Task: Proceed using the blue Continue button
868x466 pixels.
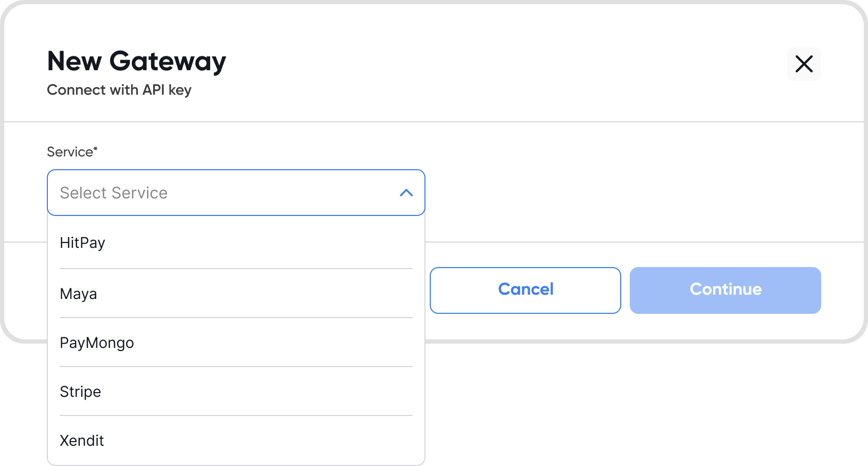Action: coord(725,290)
